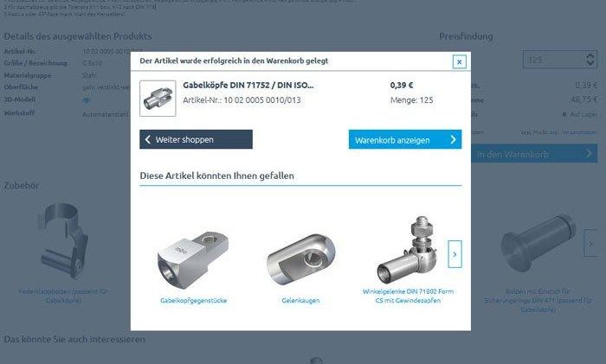Decrease quantity with the down stepper arrow
The height and width of the screenshot is (364, 606).
[x=590, y=63]
